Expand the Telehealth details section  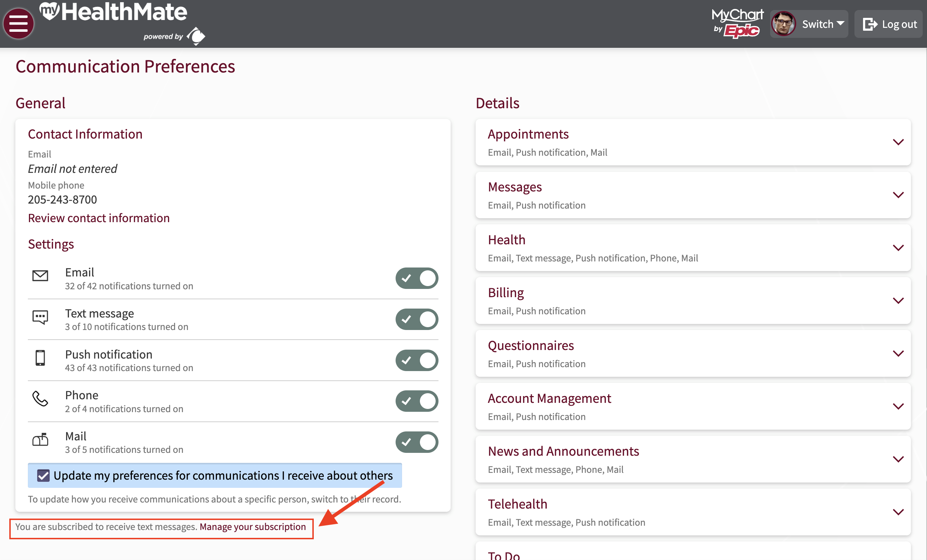(898, 512)
